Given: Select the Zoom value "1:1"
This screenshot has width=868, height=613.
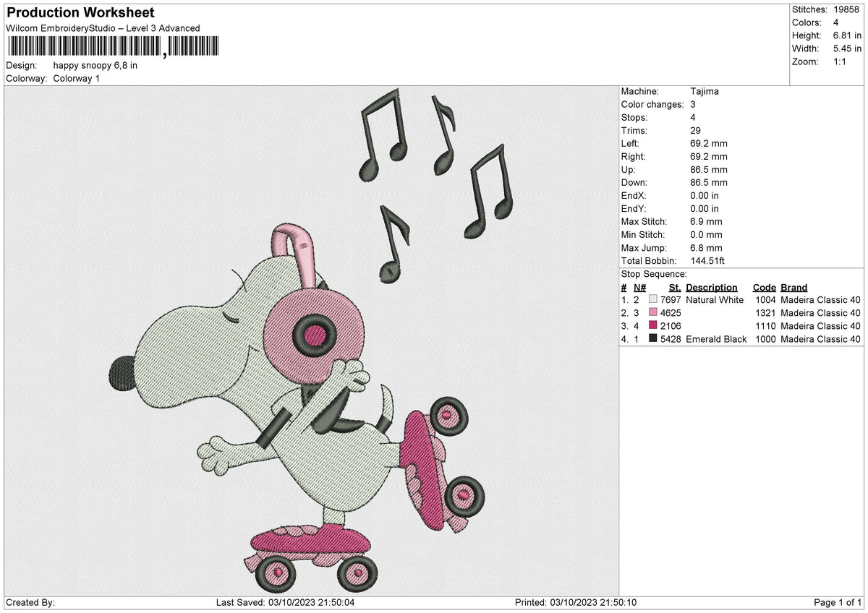Looking at the screenshot, I should tap(841, 61).
